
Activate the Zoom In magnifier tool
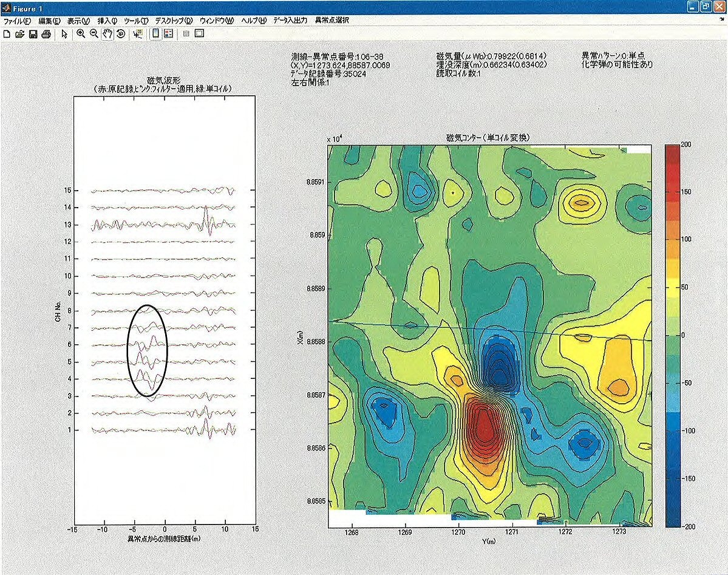click(x=81, y=34)
